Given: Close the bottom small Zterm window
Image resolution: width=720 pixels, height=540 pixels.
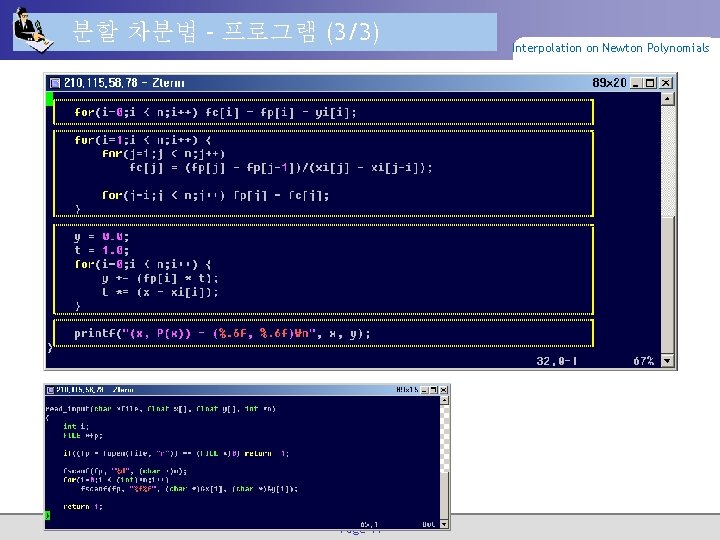Looking at the screenshot, I should [x=444, y=390].
